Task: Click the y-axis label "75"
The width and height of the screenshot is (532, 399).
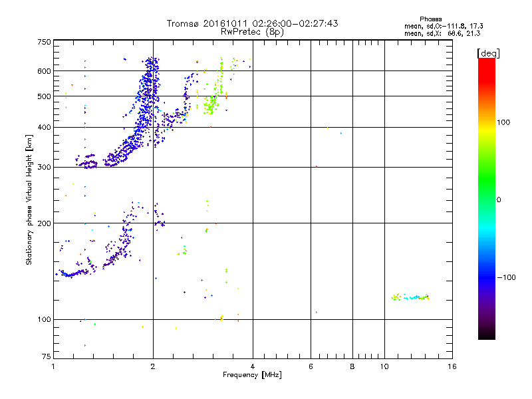Action: pyautogui.click(x=47, y=356)
